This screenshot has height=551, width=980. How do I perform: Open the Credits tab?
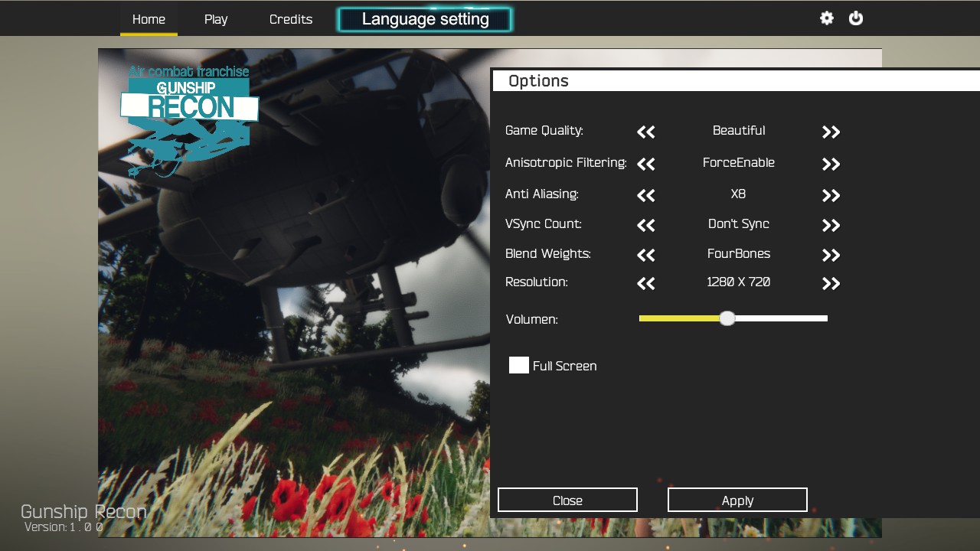click(291, 19)
